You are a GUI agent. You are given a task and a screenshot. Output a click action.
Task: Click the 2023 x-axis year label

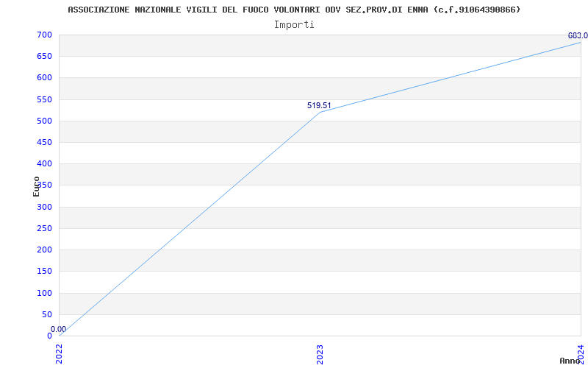point(320,354)
